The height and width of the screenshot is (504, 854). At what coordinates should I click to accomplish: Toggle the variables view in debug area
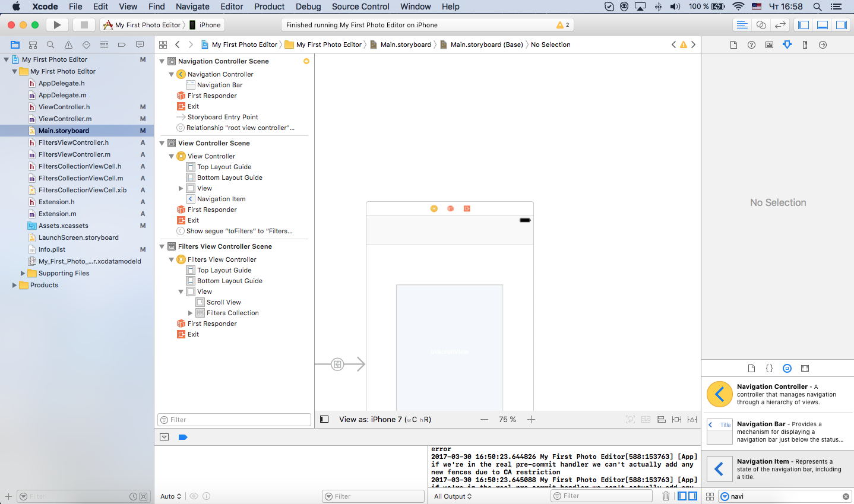pyautogui.click(x=682, y=496)
